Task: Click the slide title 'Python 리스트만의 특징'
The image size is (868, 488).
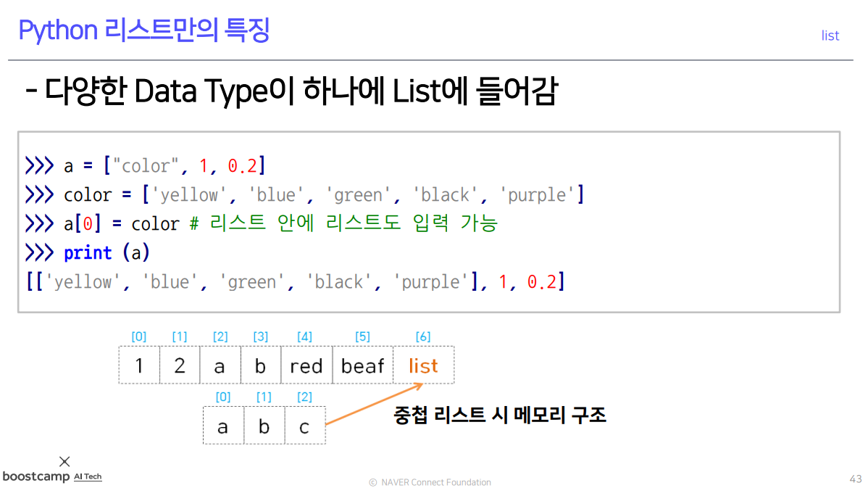Action: 144,30
